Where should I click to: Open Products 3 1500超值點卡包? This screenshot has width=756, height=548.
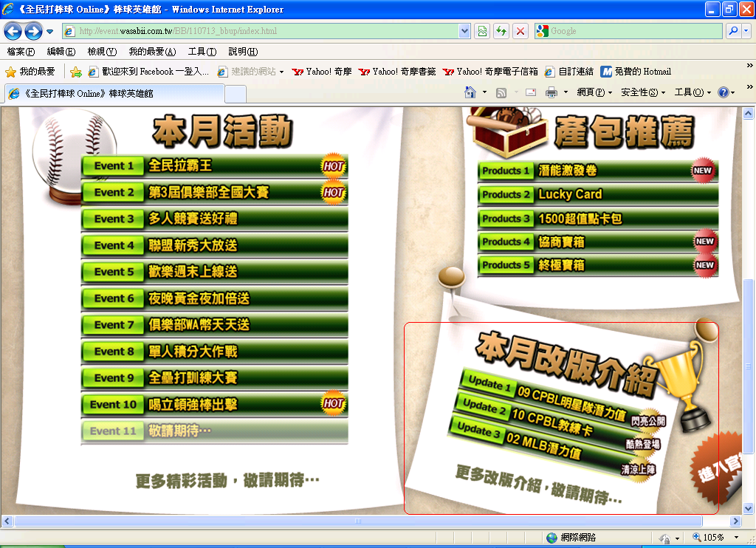(598, 219)
